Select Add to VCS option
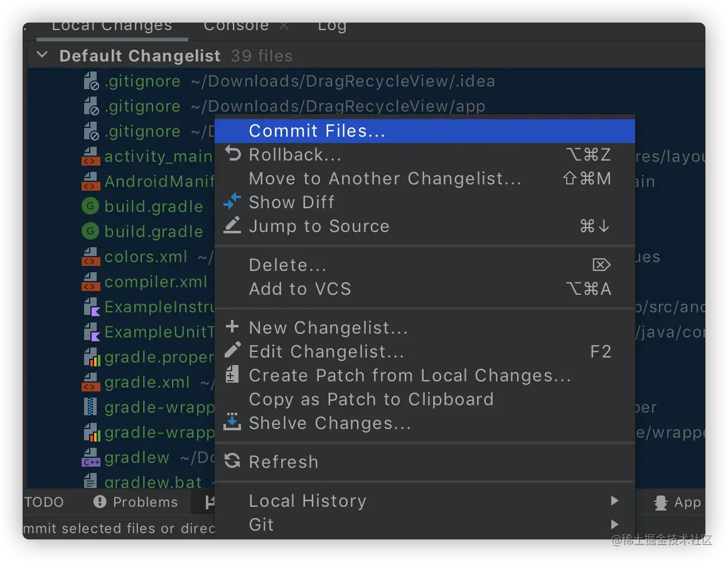Viewport: 728px width, 562px height. pos(300,289)
